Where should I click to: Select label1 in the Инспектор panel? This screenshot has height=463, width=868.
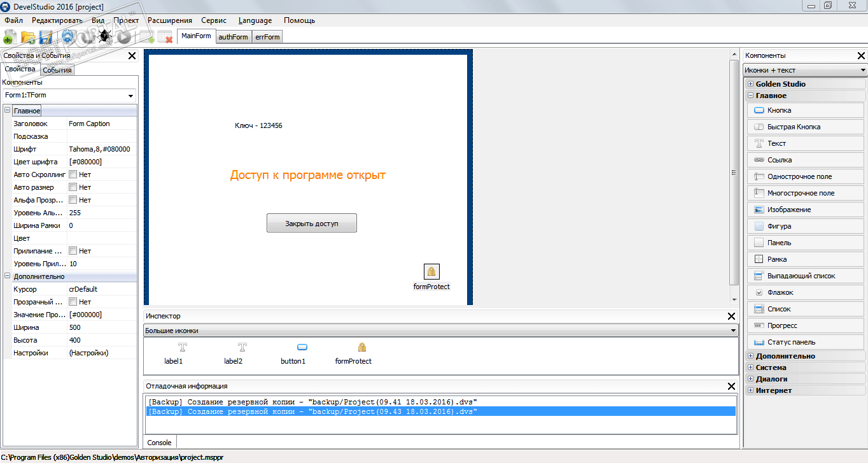click(173, 353)
